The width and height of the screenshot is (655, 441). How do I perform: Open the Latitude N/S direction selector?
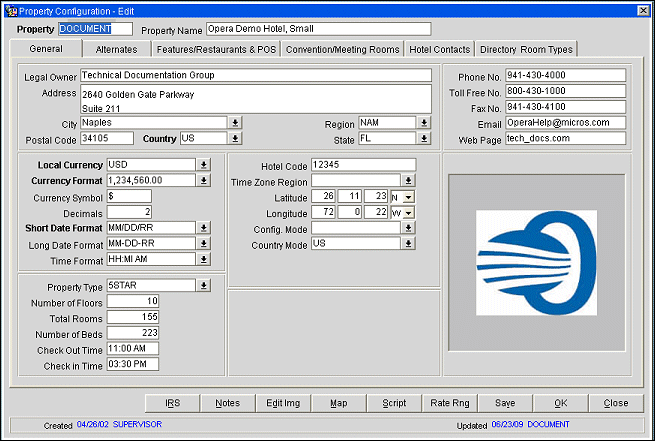(x=407, y=197)
